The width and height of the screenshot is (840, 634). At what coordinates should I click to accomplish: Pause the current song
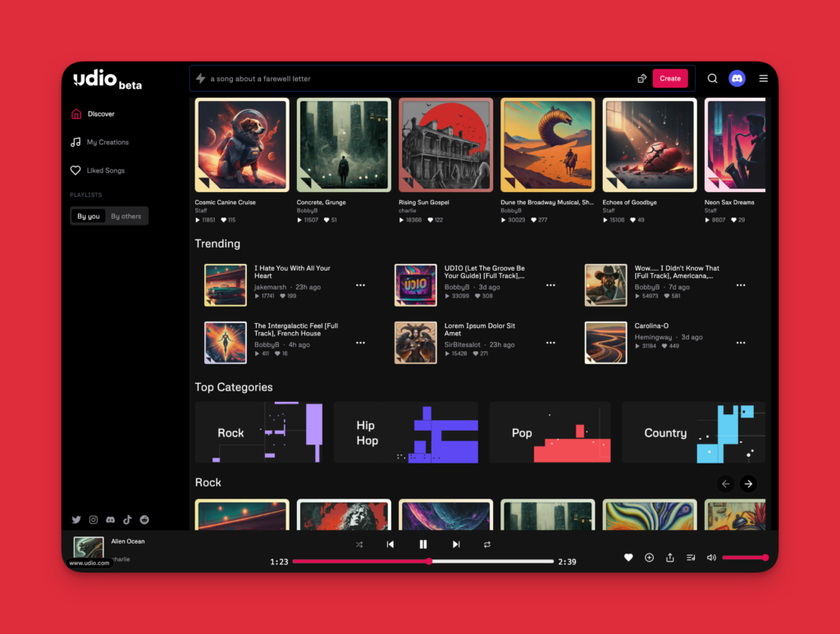(423, 544)
